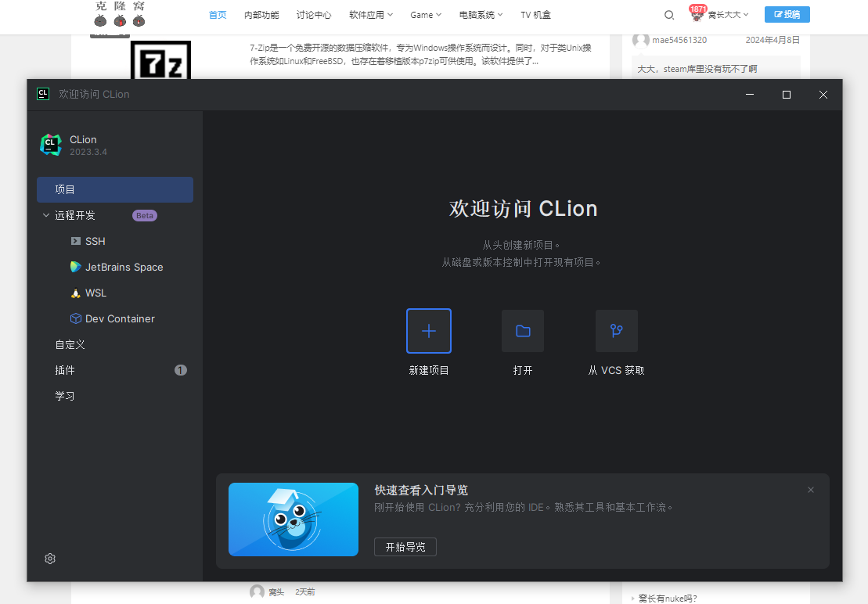Click the 2024年4月8日 comment date
This screenshot has width=868, height=604.
(773, 40)
